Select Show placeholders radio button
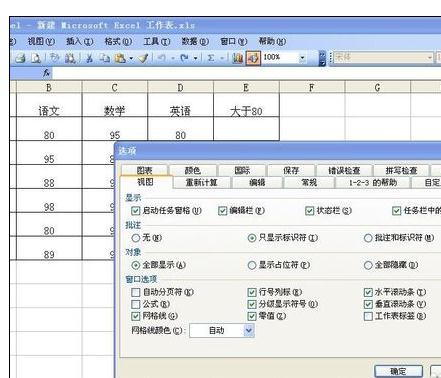Image resolution: width=441 pixels, height=378 pixels. coord(252,265)
